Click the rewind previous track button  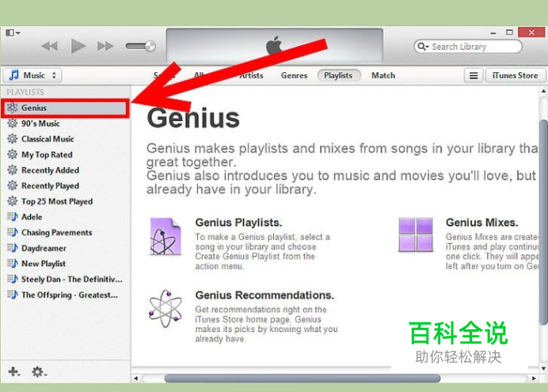[50, 46]
